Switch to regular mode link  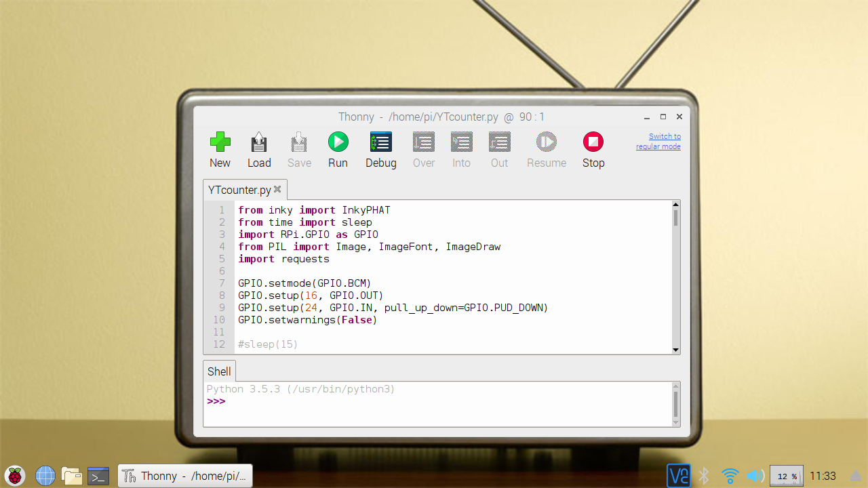[658, 142]
